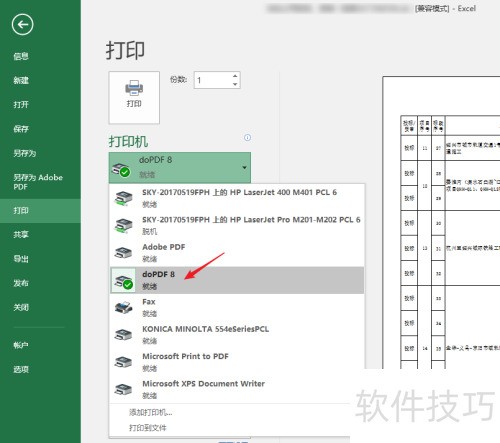The image size is (500, 443).
Task: Click doPDF 8 list icon with checkmark
Action: click(123, 281)
